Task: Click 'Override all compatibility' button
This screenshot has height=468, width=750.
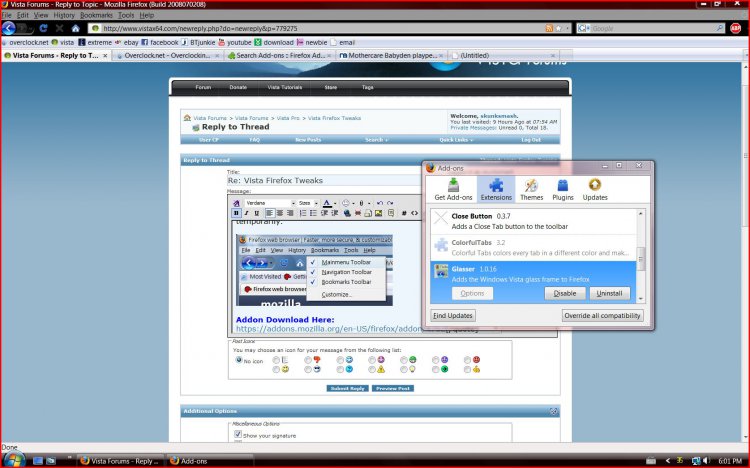Action: (602, 315)
